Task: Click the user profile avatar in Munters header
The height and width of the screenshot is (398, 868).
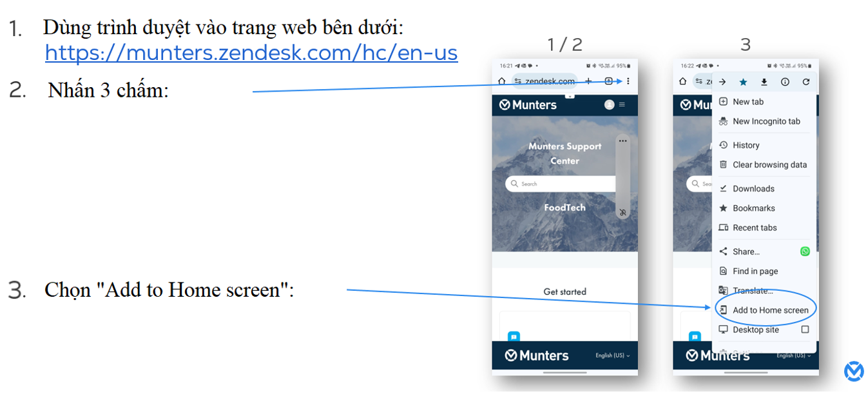Action: pyautogui.click(x=609, y=104)
